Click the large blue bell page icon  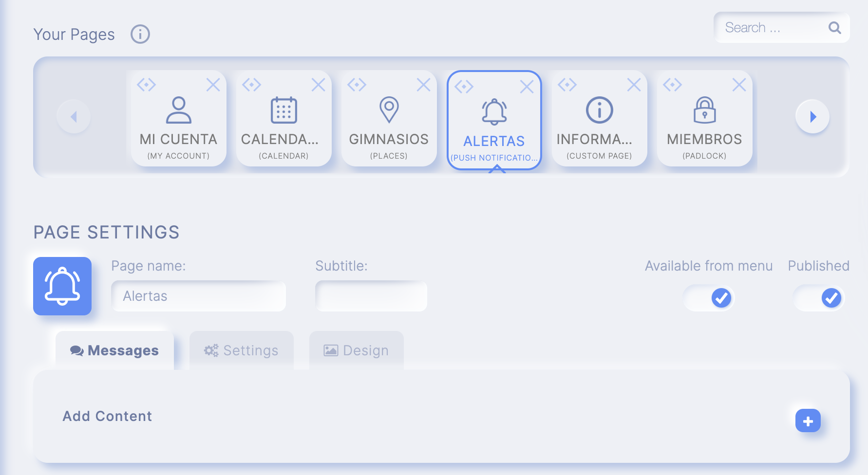tap(62, 286)
